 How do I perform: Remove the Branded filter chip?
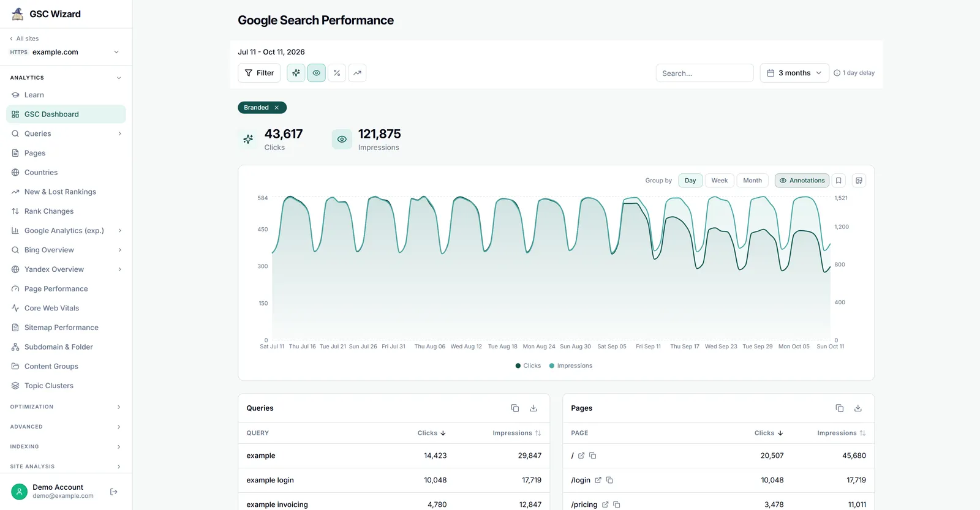coord(277,108)
